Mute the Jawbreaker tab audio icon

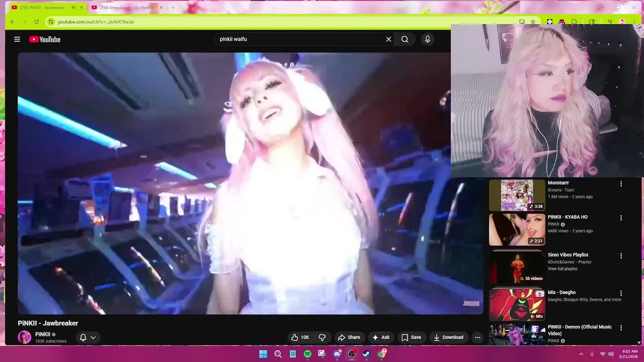[x=73, y=8]
